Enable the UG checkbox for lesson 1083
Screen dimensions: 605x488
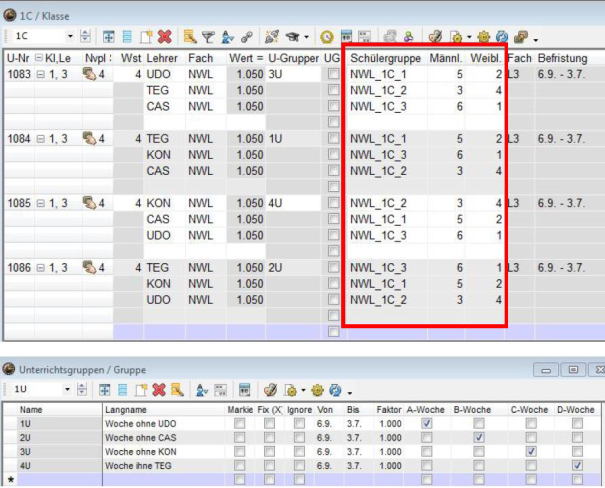click(333, 75)
